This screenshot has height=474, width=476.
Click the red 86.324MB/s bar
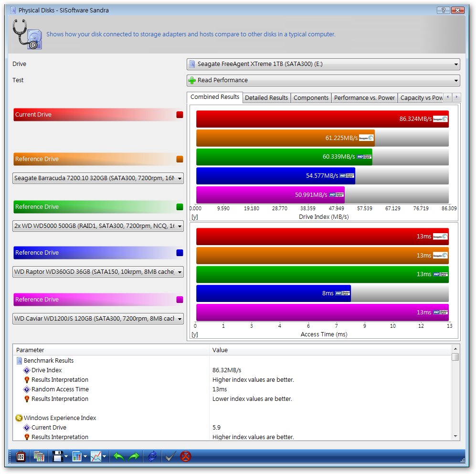click(322, 119)
